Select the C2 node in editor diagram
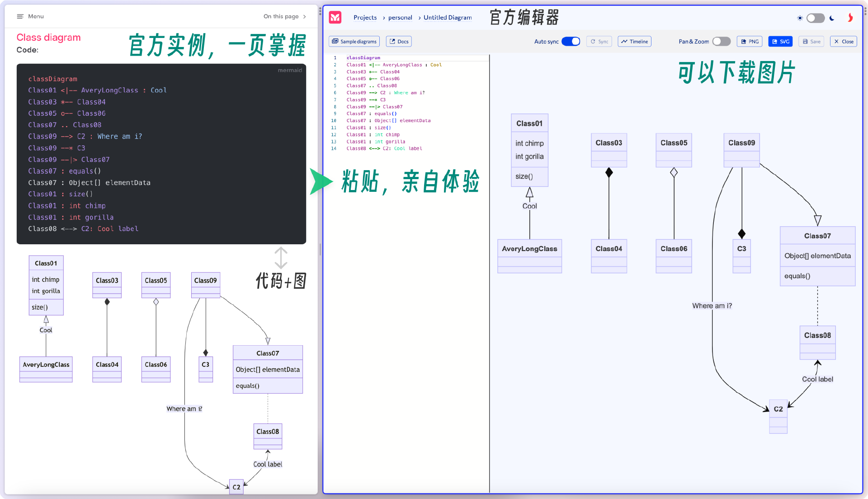The height and width of the screenshot is (499, 868). coord(778,417)
